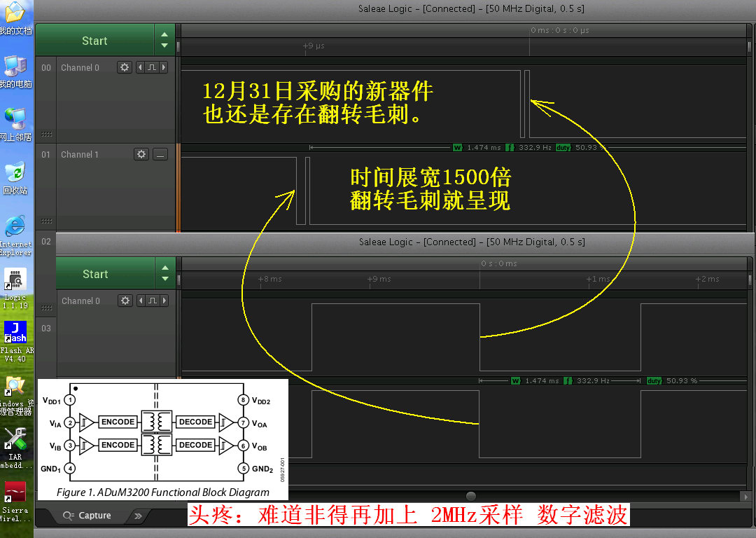Click the drag handle dots of top Channel 0
The image size is (756, 538).
point(46,134)
